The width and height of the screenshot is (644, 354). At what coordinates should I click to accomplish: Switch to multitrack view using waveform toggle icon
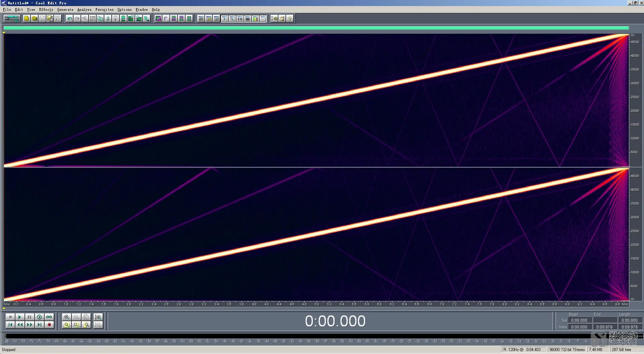point(12,18)
